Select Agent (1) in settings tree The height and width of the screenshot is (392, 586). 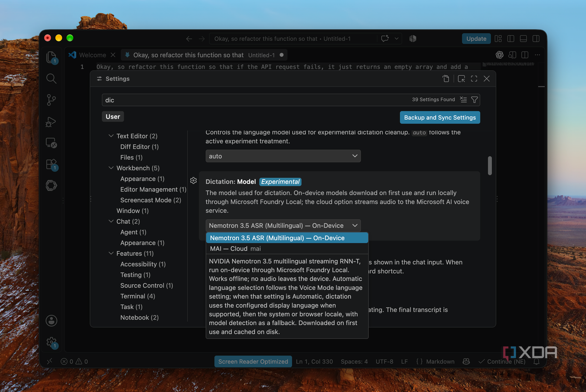coord(133,232)
